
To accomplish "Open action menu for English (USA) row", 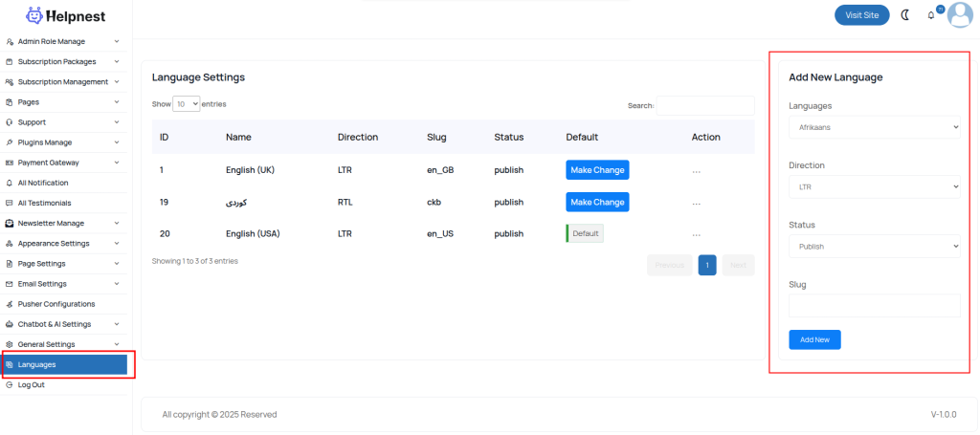I will (697, 234).
